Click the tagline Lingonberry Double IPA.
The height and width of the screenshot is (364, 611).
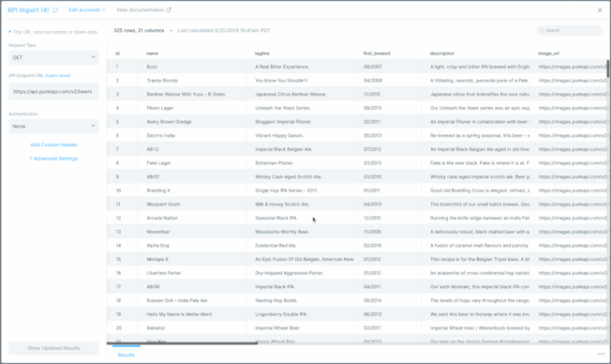click(x=281, y=315)
